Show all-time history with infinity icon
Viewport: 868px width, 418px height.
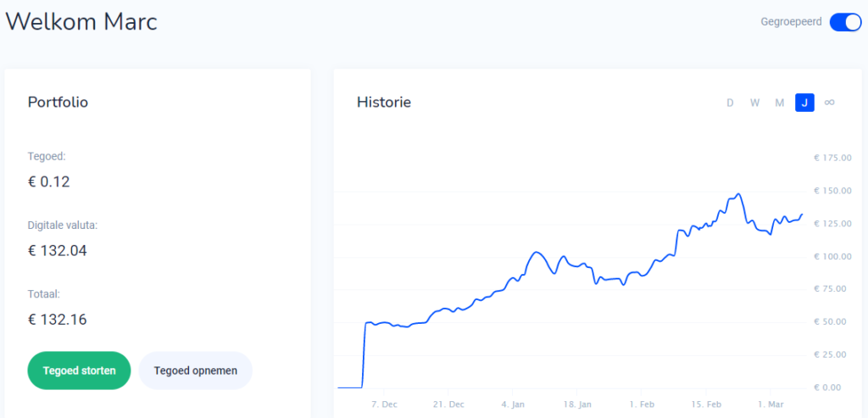(830, 103)
